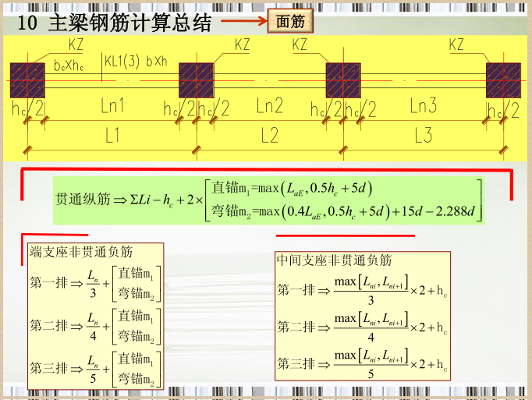Select the Ln2 clear span label
This screenshot has width=532, height=400.
click(x=269, y=106)
